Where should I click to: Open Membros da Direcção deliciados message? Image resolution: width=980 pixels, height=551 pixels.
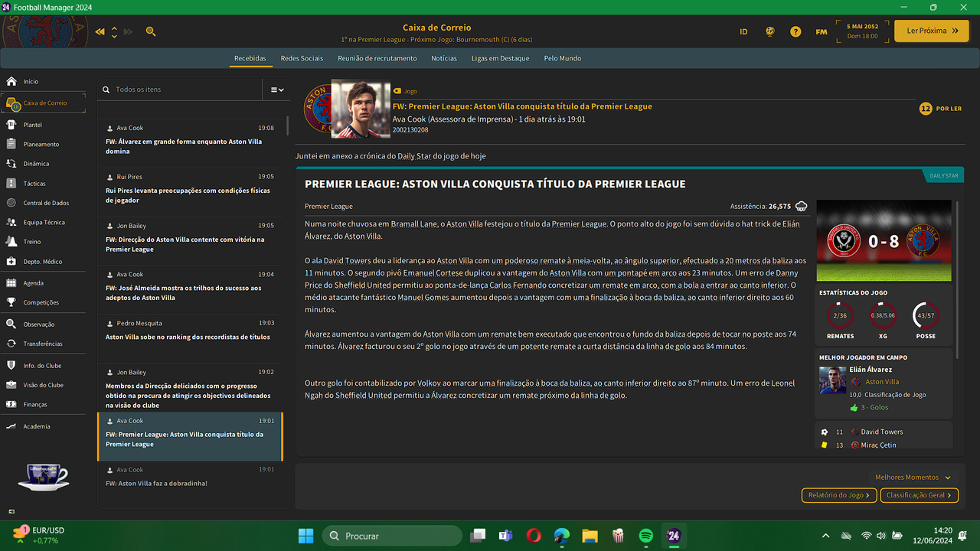click(x=189, y=388)
